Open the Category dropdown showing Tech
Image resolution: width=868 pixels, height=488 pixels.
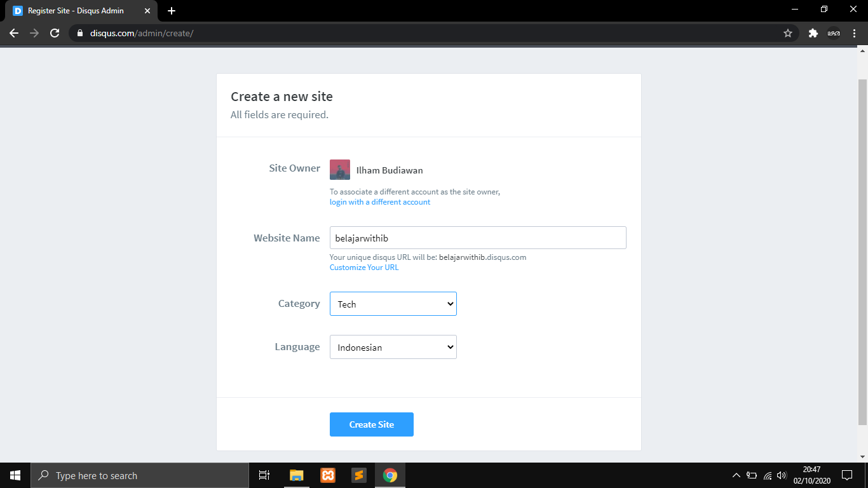393,304
